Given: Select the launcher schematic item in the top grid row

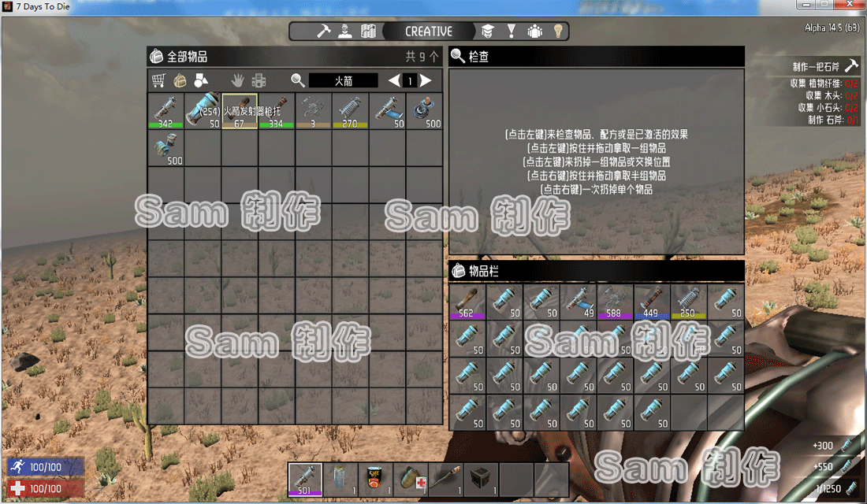Looking at the screenshot, I should (388, 110).
